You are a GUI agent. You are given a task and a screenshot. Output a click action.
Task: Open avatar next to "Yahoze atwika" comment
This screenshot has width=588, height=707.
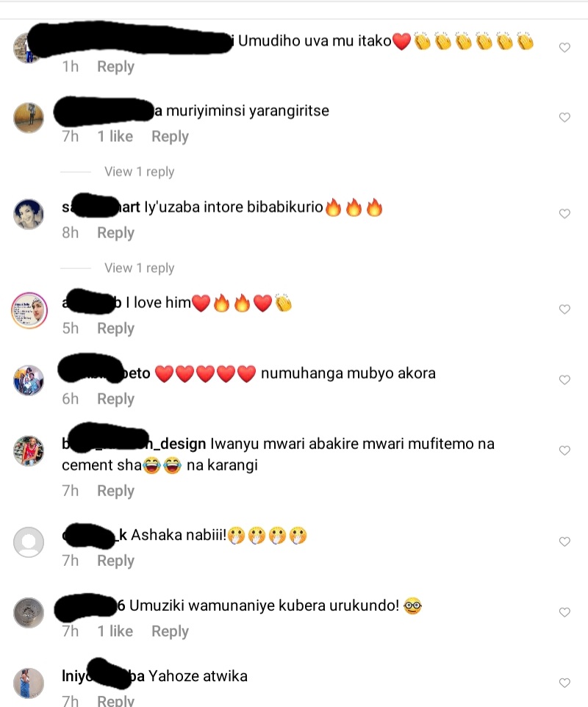(x=29, y=683)
